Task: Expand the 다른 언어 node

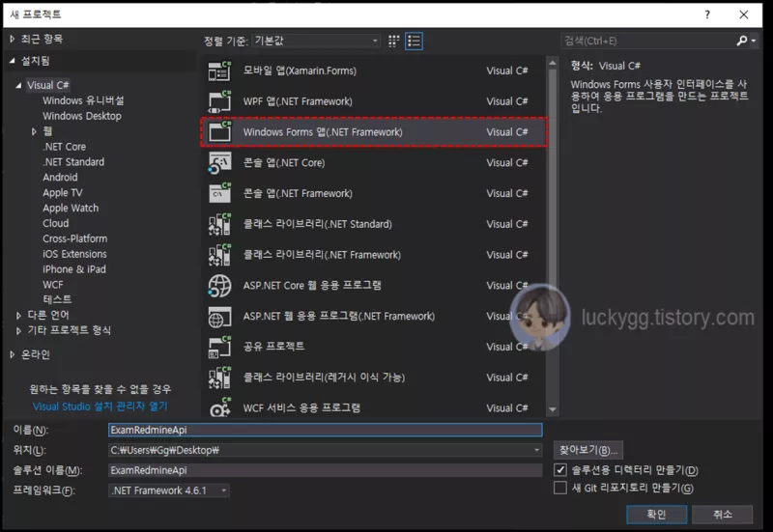Action: (x=18, y=316)
